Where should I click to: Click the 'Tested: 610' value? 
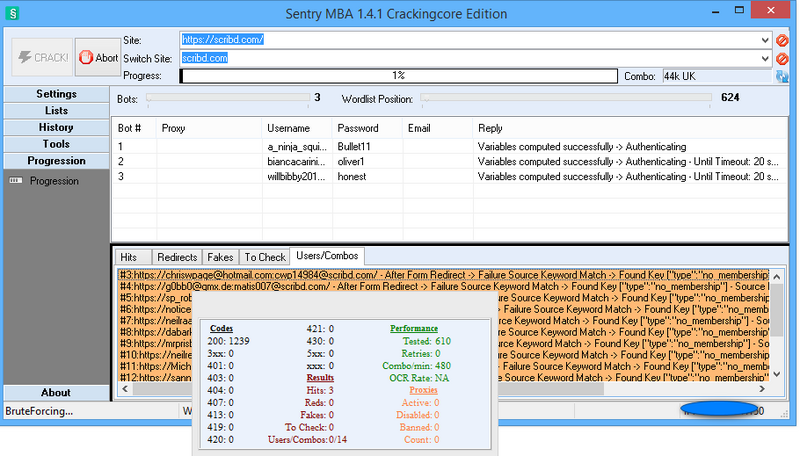pyautogui.click(x=427, y=341)
